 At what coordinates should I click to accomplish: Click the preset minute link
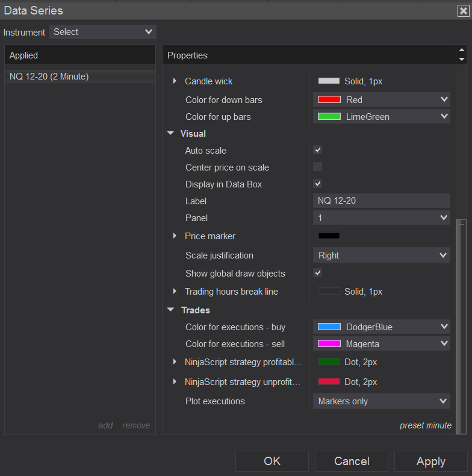(425, 425)
